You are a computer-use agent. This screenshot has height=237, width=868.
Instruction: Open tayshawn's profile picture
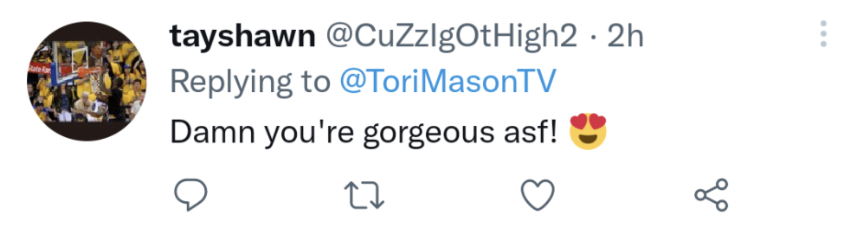[87, 81]
